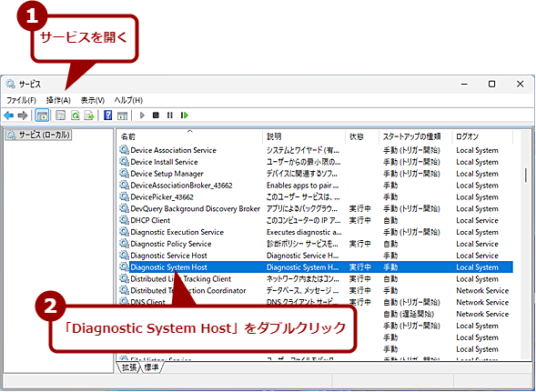This screenshot has width=536, height=392.
Task: Open the 表示(V) menu
Action: (92, 100)
